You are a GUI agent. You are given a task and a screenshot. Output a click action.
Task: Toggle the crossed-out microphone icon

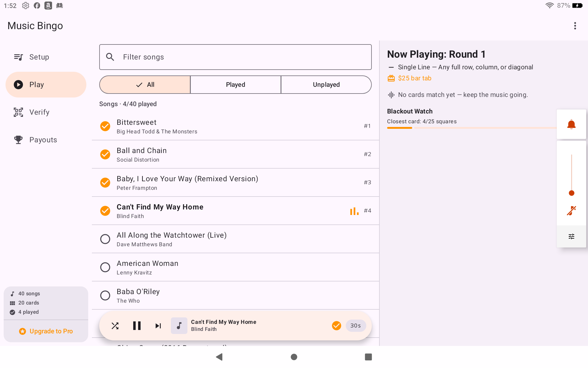571,211
